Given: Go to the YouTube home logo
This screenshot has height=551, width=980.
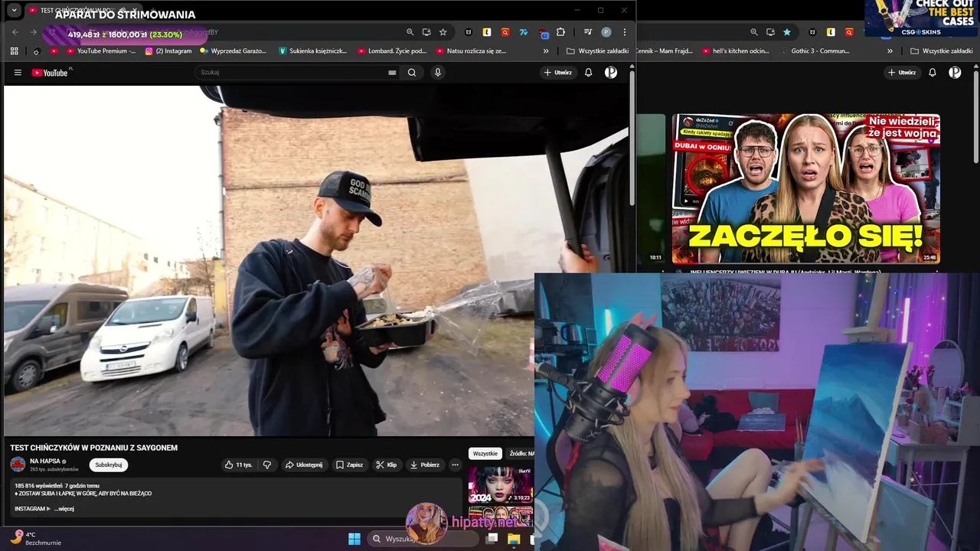Looking at the screenshot, I should tap(51, 73).
